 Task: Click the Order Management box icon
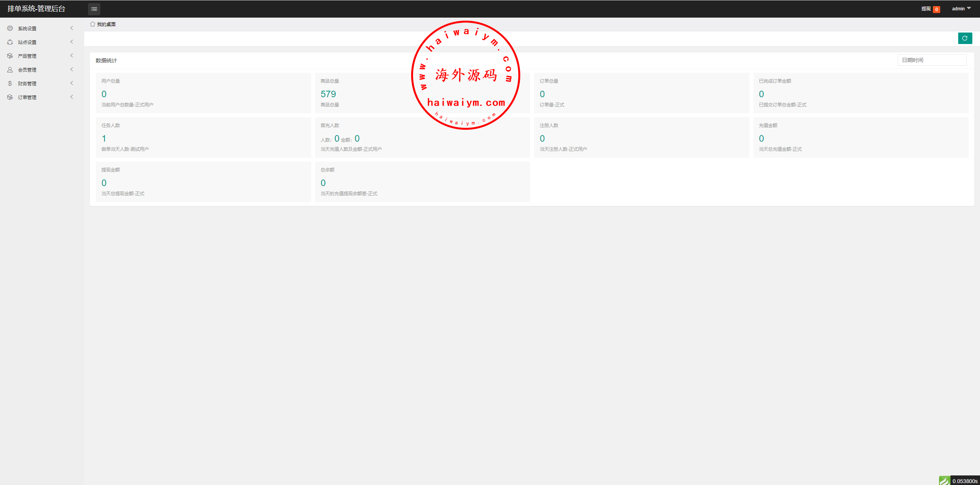click(10, 97)
